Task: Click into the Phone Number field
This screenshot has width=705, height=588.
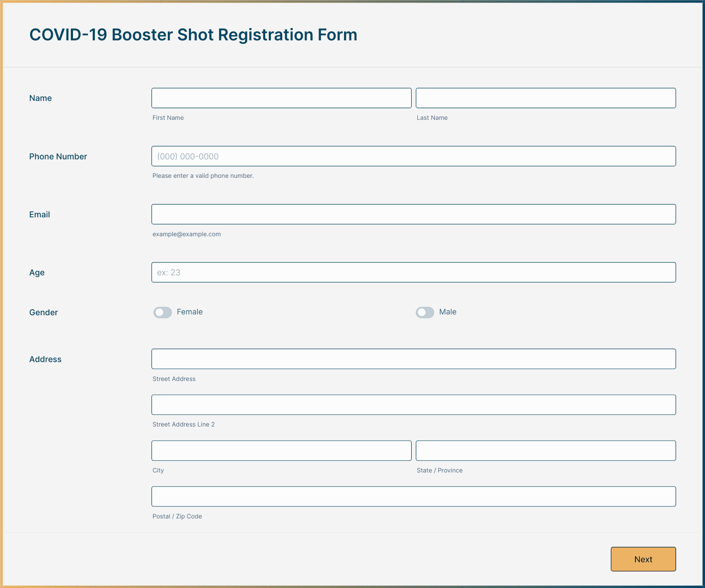Action: click(413, 156)
